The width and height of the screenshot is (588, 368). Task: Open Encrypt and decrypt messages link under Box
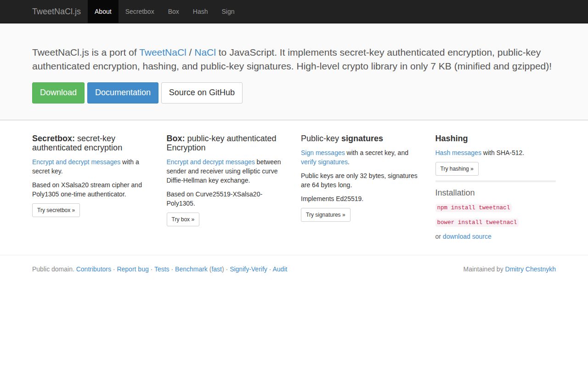210,162
